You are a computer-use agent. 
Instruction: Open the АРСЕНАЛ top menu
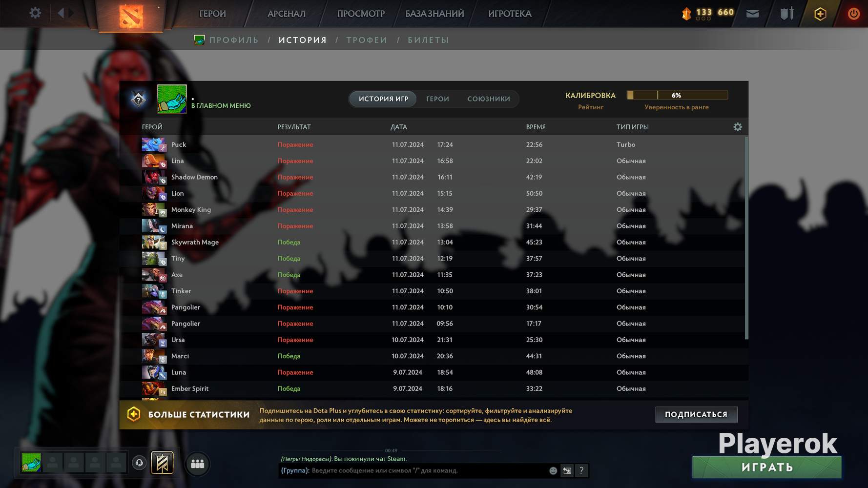pyautogui.click(x=287, y=14)
